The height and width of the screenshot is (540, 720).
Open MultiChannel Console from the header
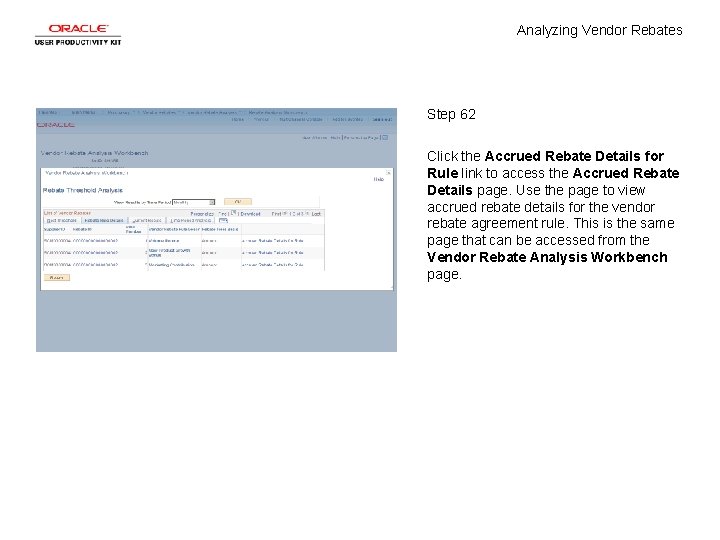tap(301, 119)
